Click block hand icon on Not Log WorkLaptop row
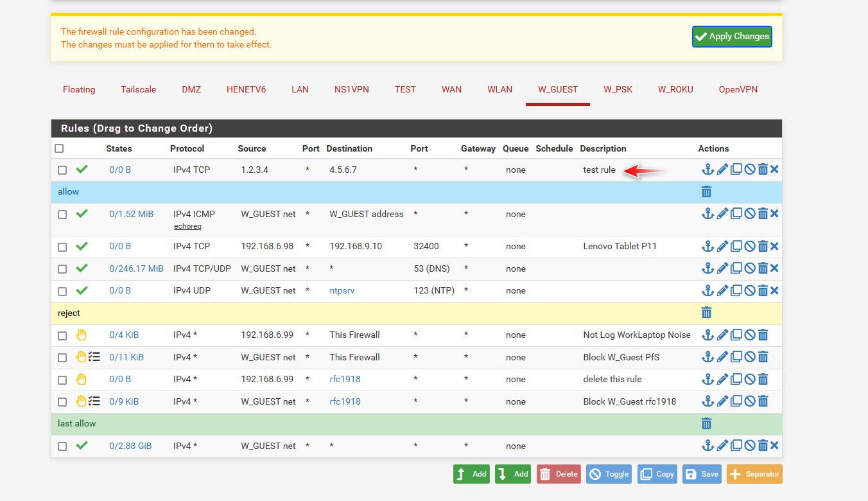 82,335
